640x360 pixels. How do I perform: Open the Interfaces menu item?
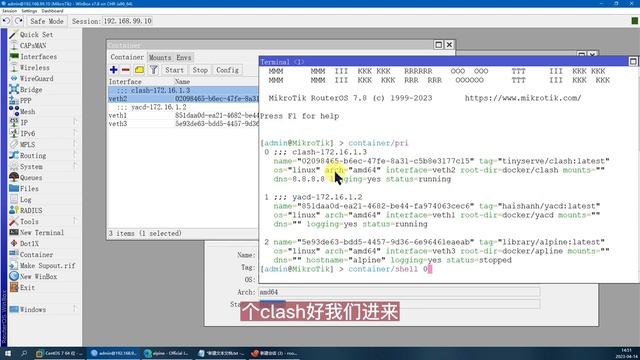(38, 57)
